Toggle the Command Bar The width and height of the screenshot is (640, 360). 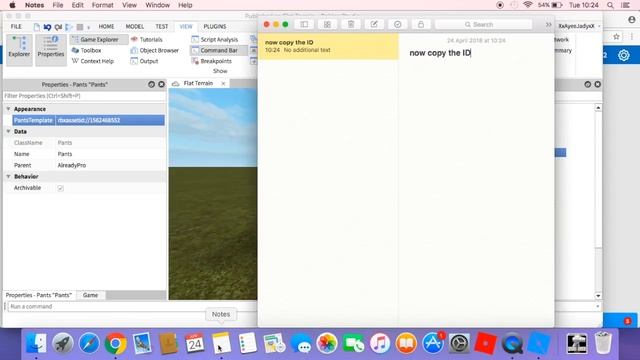pos(218,50)
